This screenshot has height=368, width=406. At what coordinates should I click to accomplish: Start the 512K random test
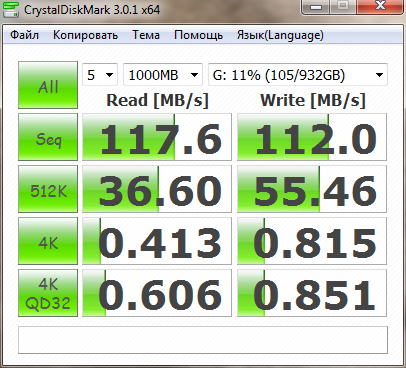coord(48,189)
